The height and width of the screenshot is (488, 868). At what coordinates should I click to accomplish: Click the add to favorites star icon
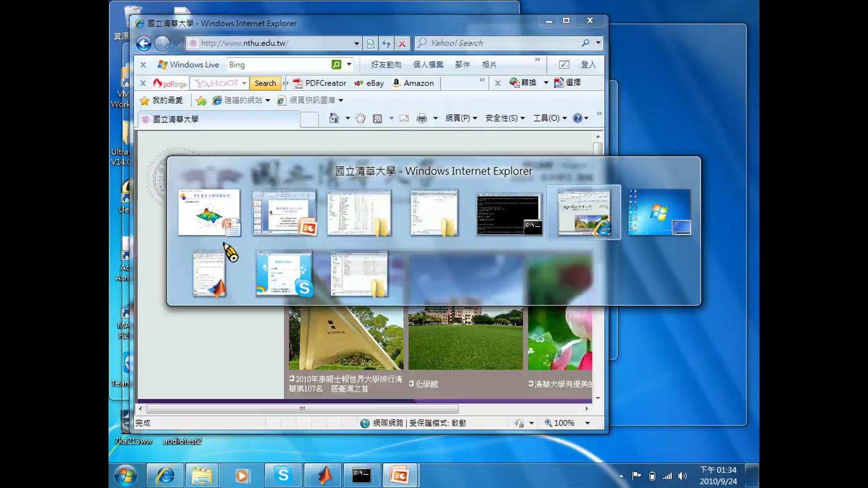coord(201,100)
